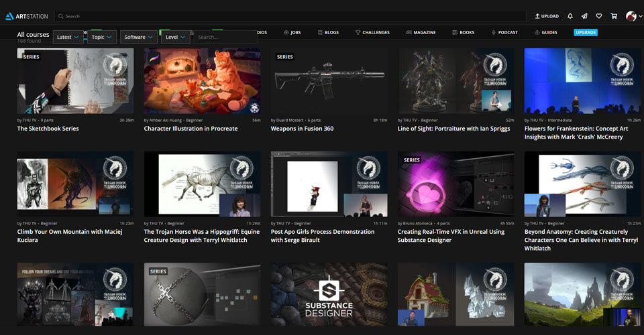Open the Challenges menu item
The image size is (644, 335).
coord(372,32)
